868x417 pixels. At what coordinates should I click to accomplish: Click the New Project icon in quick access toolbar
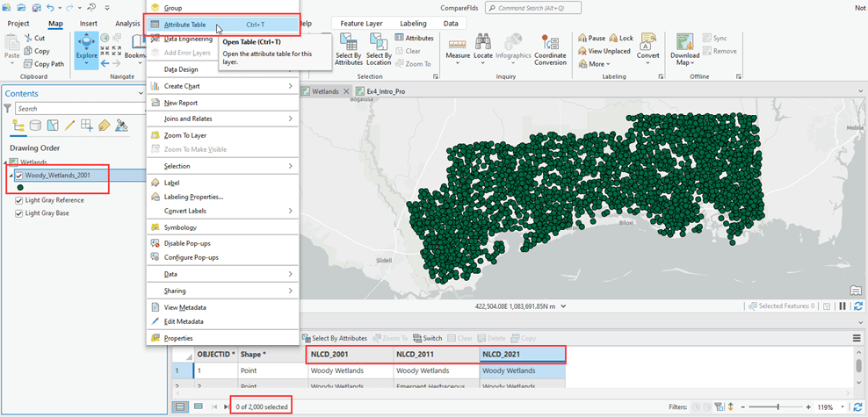(8, 8)
